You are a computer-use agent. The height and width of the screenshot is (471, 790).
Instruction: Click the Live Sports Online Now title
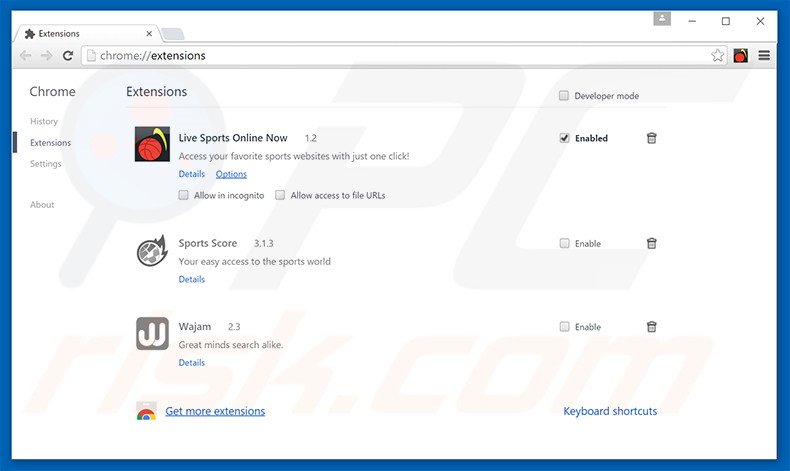coord(233,138)
